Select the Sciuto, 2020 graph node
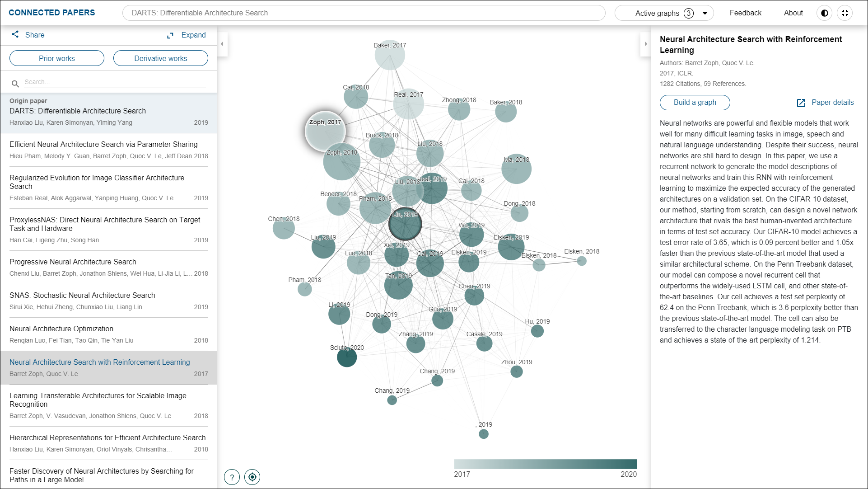The height and width of the screenshot is (489, 868). pos(347,358)
